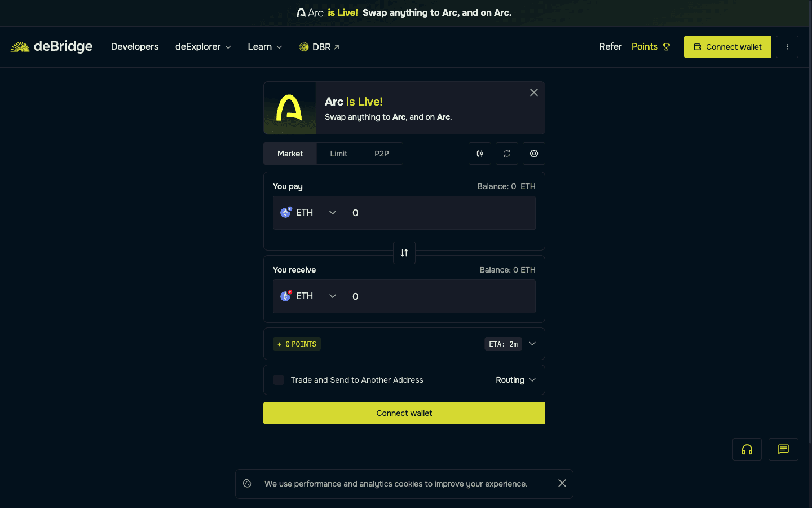
Task: Click the + 0 POINTS badge
Action: [x=297, y=344]
